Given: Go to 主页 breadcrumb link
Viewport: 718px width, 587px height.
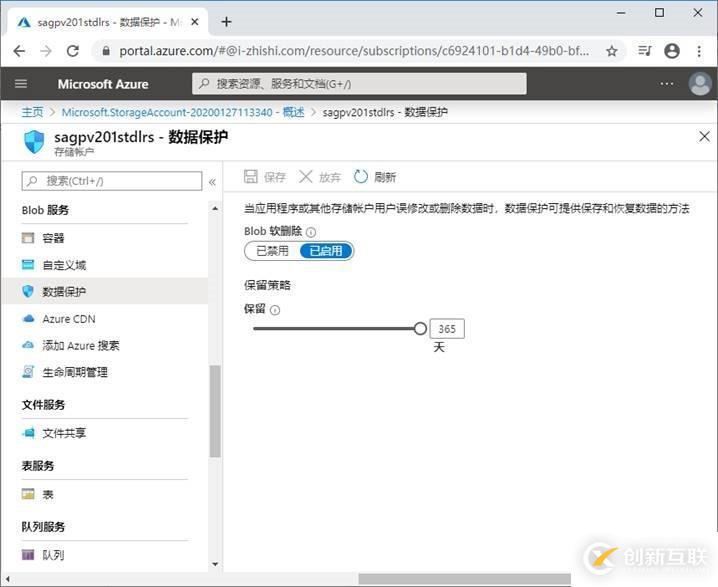Looking at the screenshot, I should click(32, 112).
